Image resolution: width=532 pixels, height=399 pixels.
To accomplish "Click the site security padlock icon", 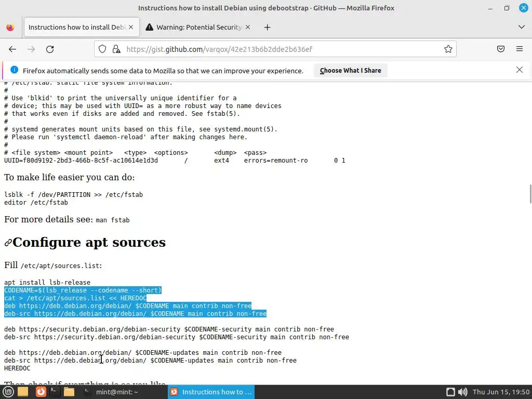I will click(116, 49).
